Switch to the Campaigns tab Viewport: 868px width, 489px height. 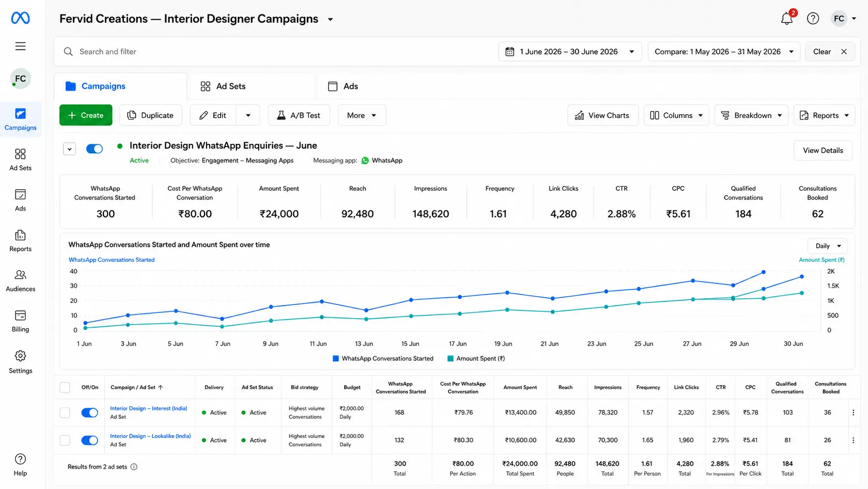click(x=120, y=86)
